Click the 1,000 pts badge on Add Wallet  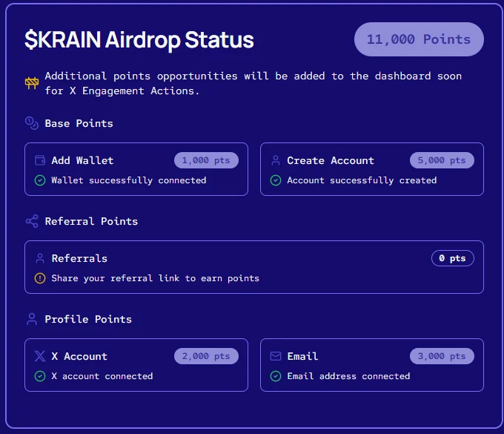click(x=206, y=160)
